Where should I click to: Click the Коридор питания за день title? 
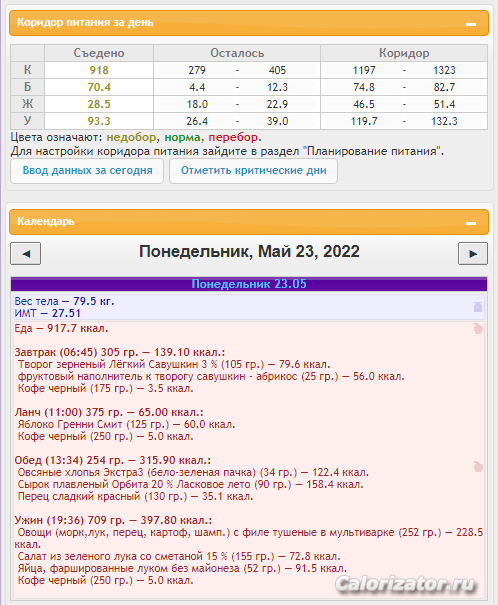tap(85, 22)
